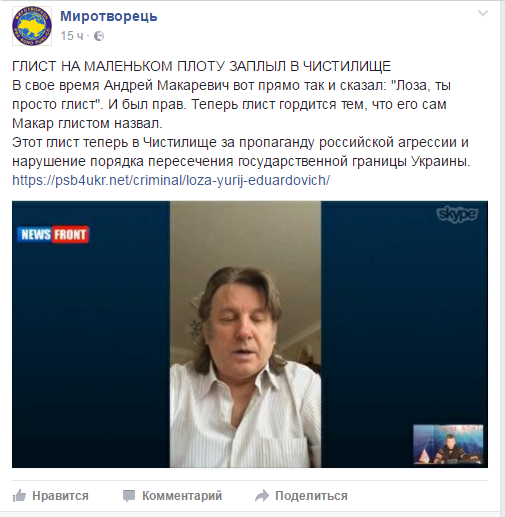Click the paragraph starting Этот глист теперь

[241, 152]
